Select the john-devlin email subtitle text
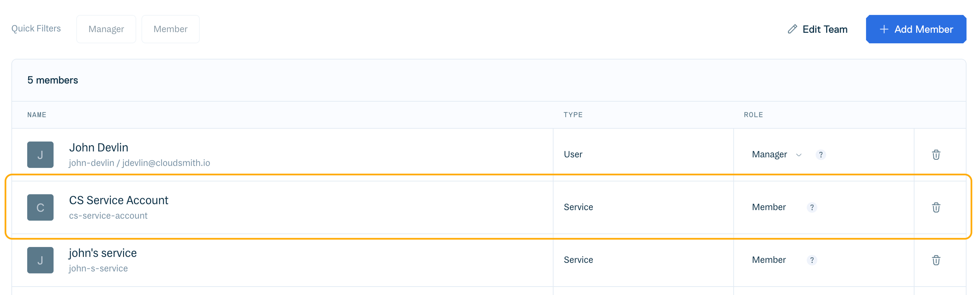Screen dimensions: 980x295 [139, 163]
